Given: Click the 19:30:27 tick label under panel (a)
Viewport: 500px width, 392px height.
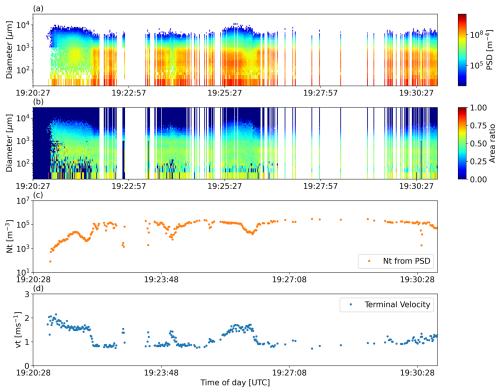Looking at the screenshot, I should pos(416,93).
